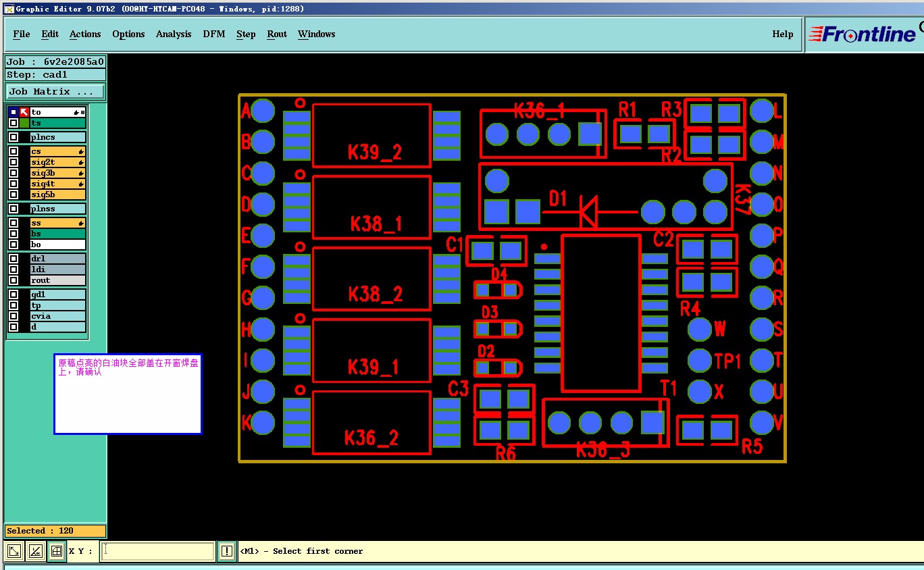The height and width of the screenshot is (570, 924).
Task: Open the Windows menu
Action: 316,34
